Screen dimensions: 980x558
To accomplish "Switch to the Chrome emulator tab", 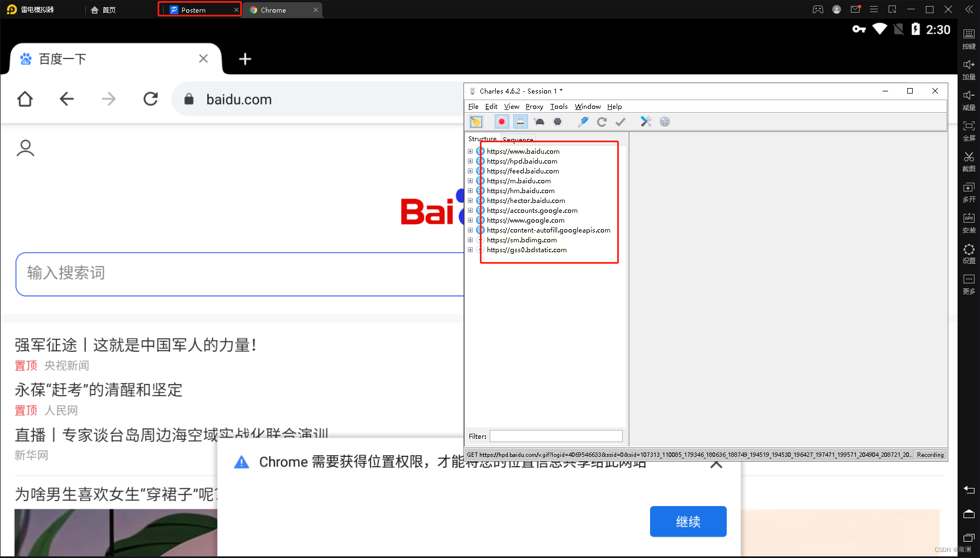I will click(x=283, y=10).
